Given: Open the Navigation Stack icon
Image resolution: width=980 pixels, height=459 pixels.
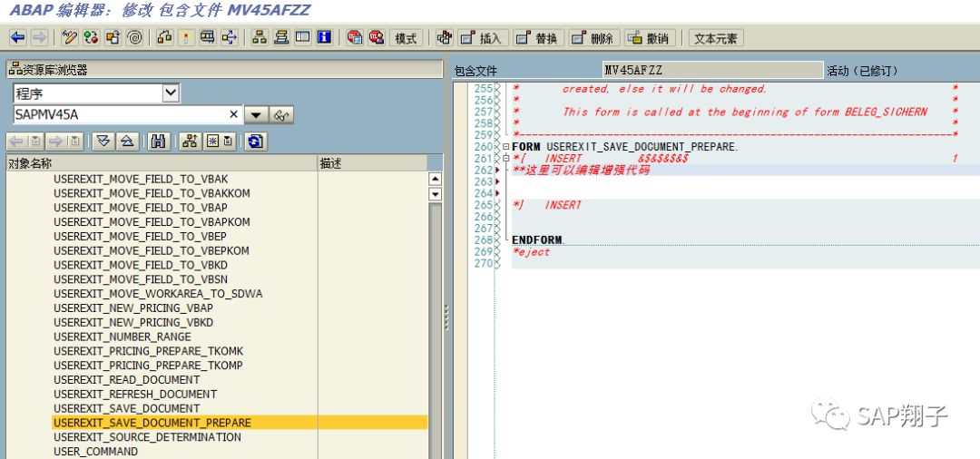Looking at the screenshot, I should pos(281,37).
